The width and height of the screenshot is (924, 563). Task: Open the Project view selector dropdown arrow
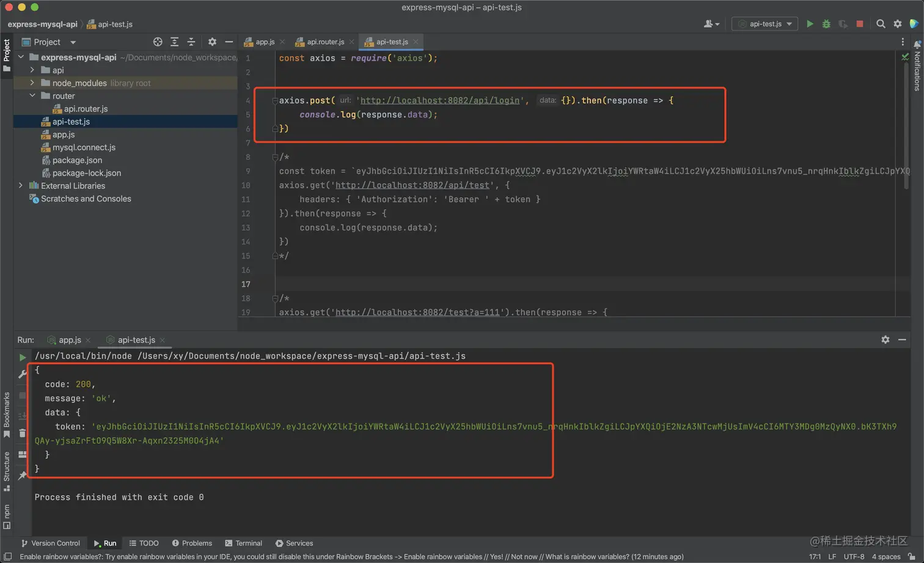[x=73, y=42]
